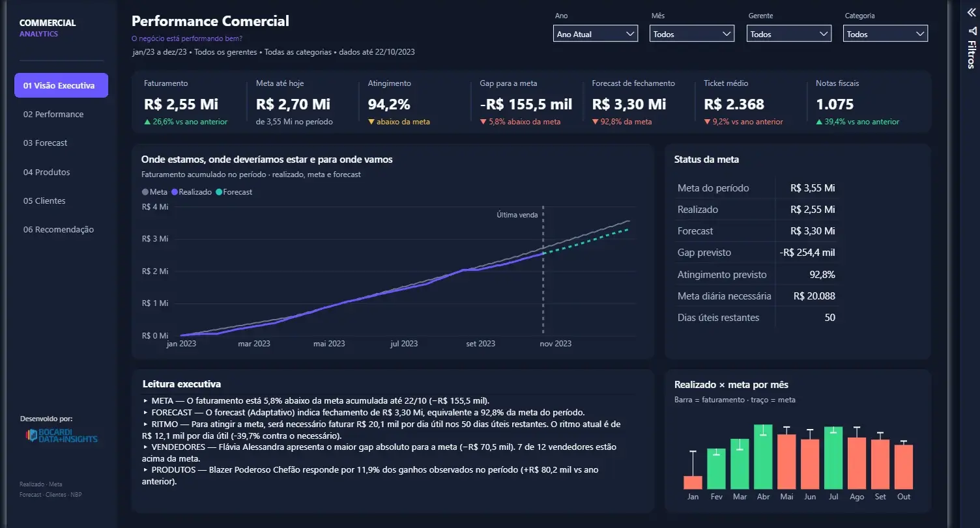This screenshot has width=980, height=528.
Task: Click the Gap para a meta value -R$ 155,5 mil
Action: (526, 104)
